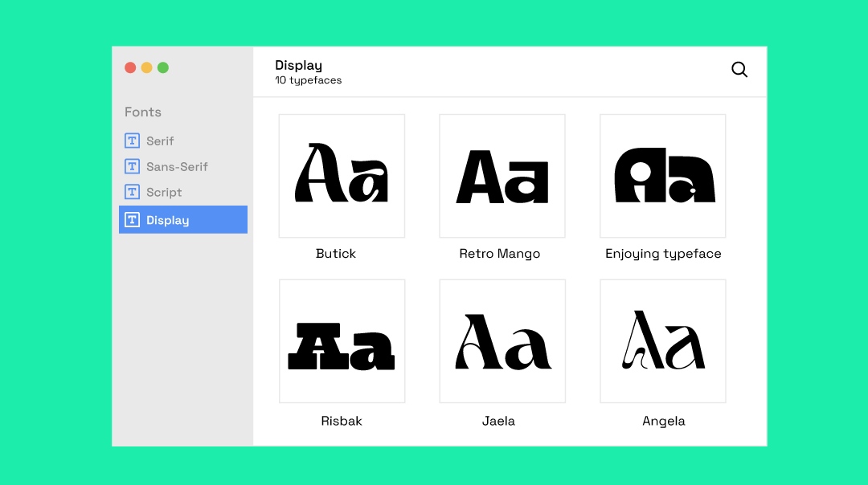The image size is (868, 485).
Task: Click the Display font type icon
Action: (133, 220)
